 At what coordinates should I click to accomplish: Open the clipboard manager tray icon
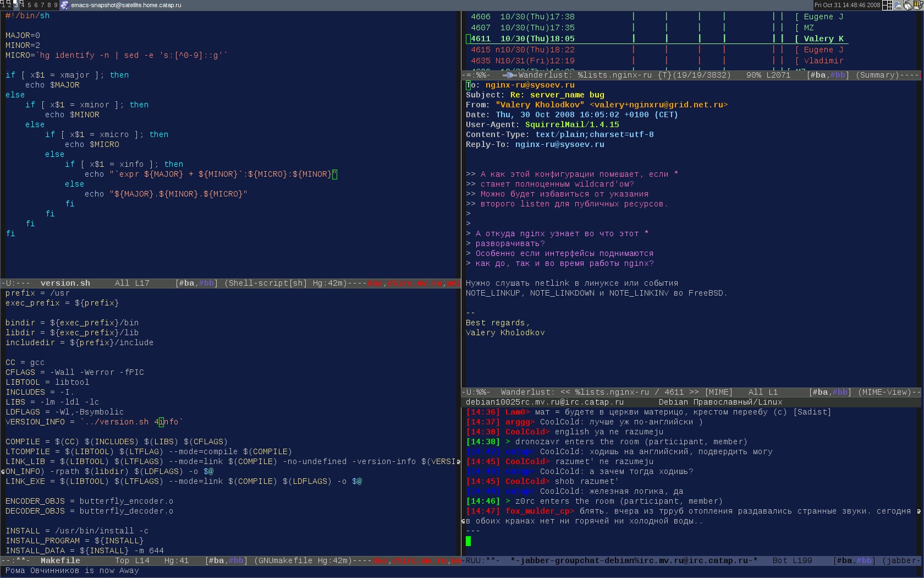(x=898, y=5)
